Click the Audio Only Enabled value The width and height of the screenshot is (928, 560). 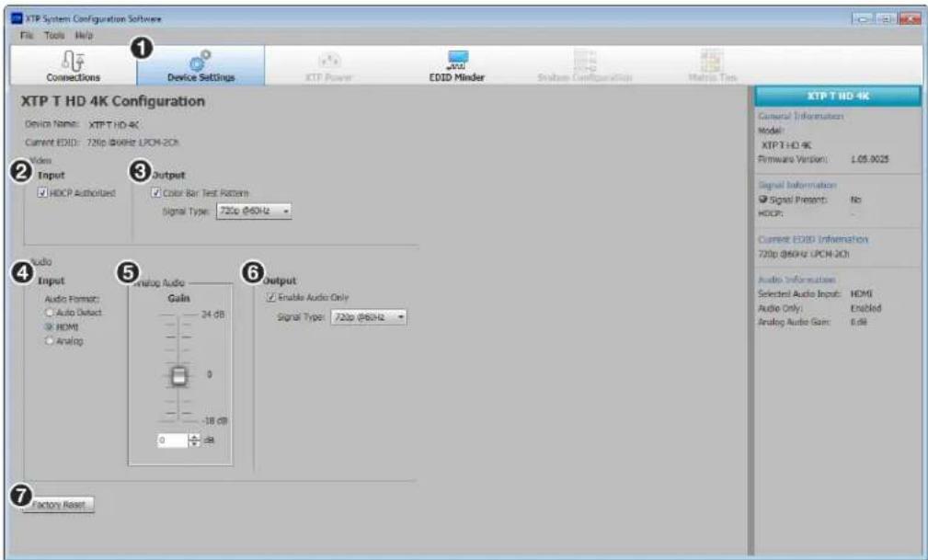coord(865,308)
